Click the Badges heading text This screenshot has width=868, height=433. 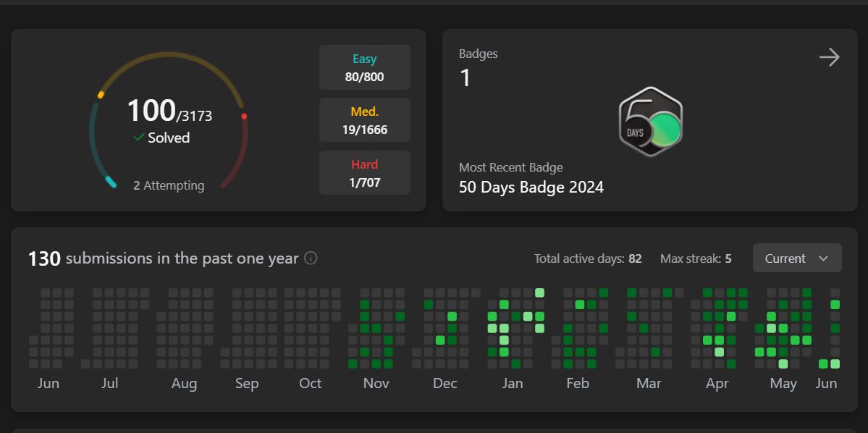[478, 54]
